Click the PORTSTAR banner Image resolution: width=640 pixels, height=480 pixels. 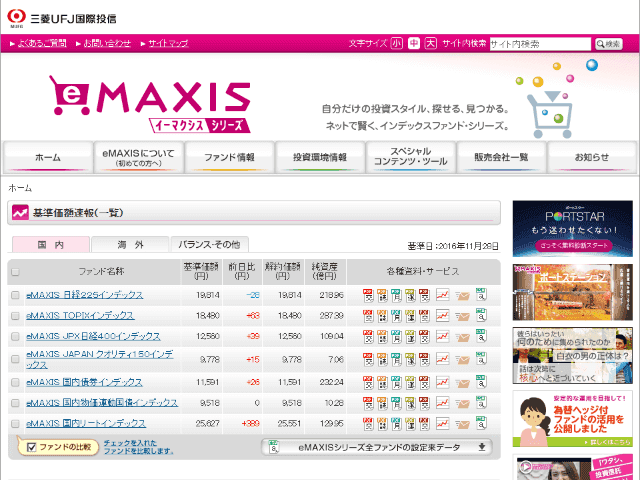573,229
